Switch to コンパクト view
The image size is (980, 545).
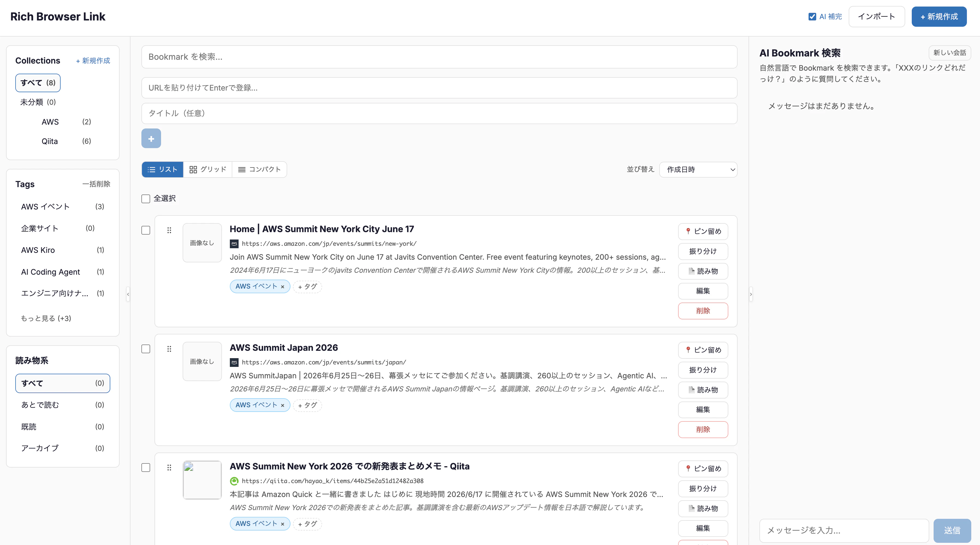coord(259,169)
